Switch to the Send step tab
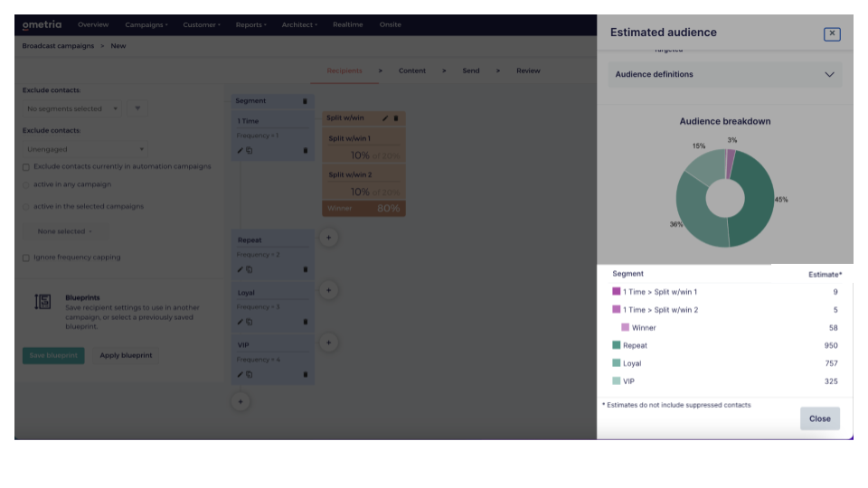 471,70
